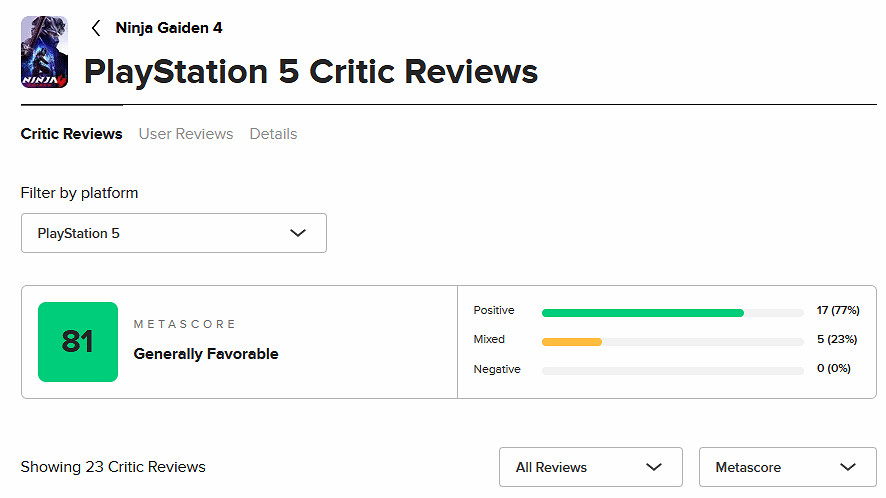
Task: Open the PlayStation 5 platform filter dropdown
Action: pyautogui.click(x=173, y=233)
